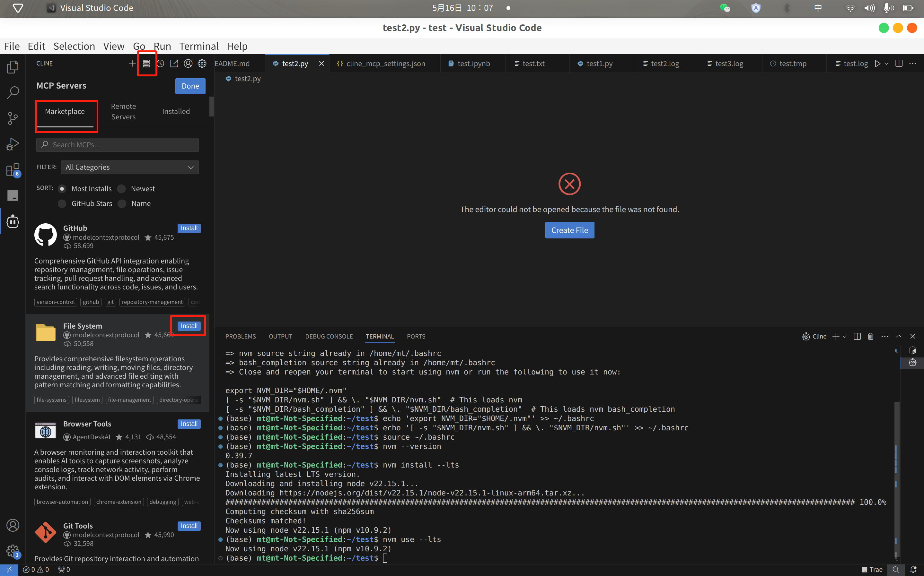The image size is (924, 576).
Task: Select Name sort option
Action: click(x=122, y=203)
